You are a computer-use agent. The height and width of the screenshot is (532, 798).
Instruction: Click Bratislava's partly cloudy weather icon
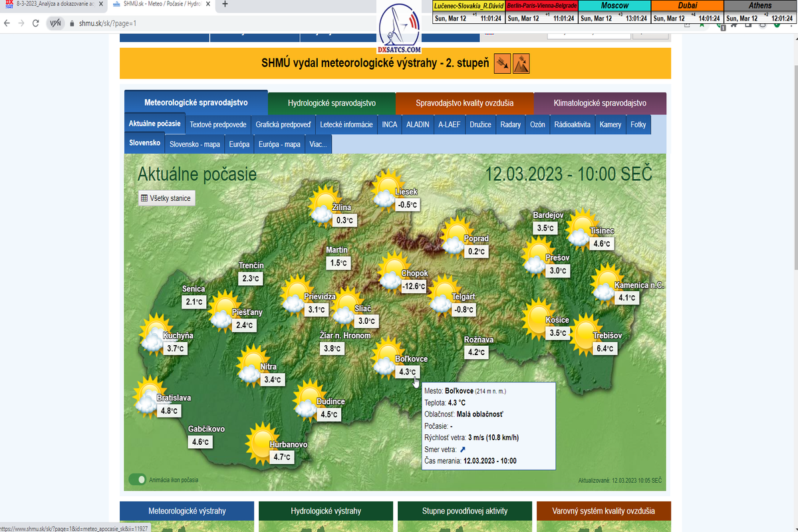(x=148, y=394)
